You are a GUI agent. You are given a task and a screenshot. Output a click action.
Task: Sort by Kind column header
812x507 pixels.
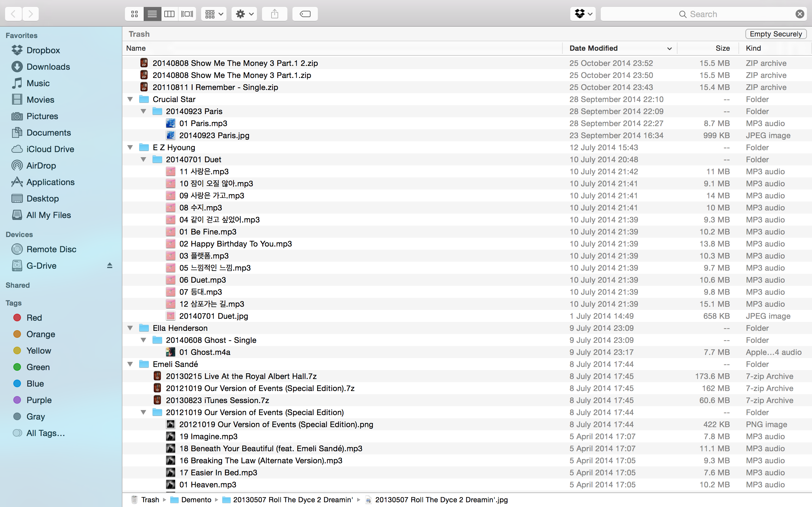point(753,48)
